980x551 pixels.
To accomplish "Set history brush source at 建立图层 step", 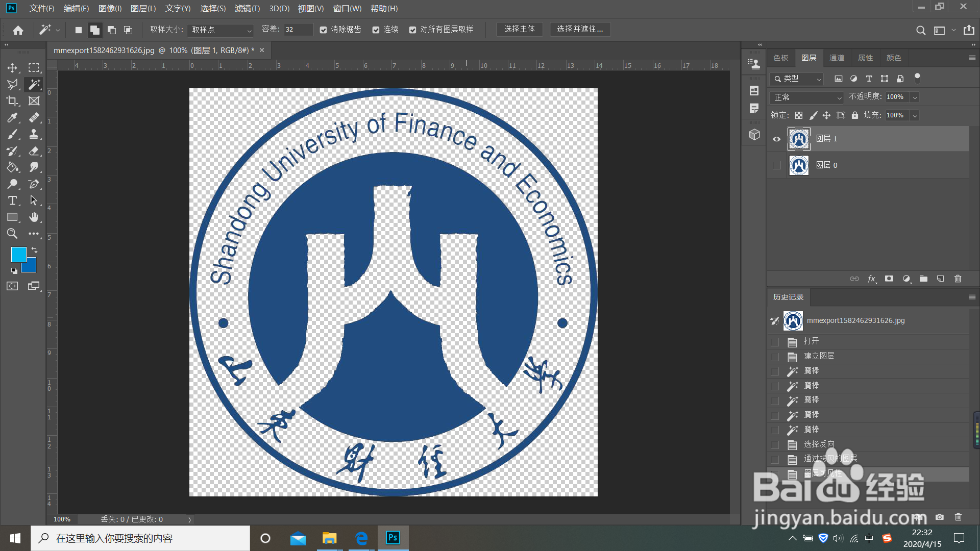I will 775,357.
